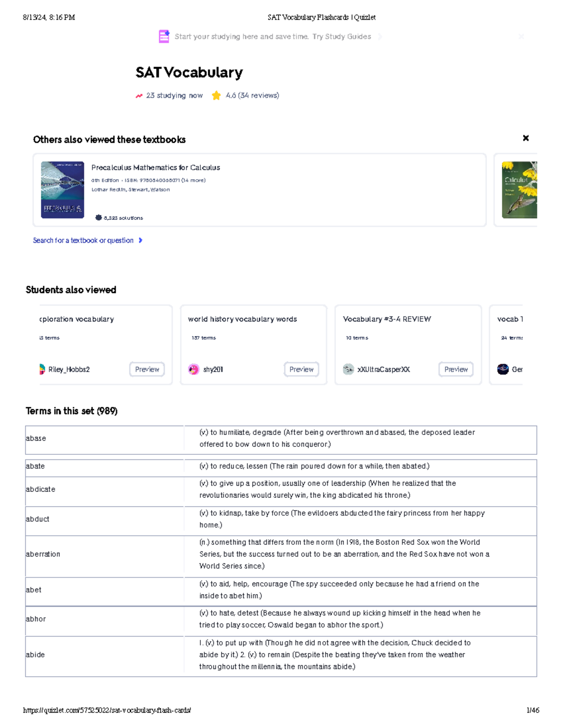Click xXUltraCasperXX's avatar icon
Screen dimensions: 563x728
click(x=349, y=369)
